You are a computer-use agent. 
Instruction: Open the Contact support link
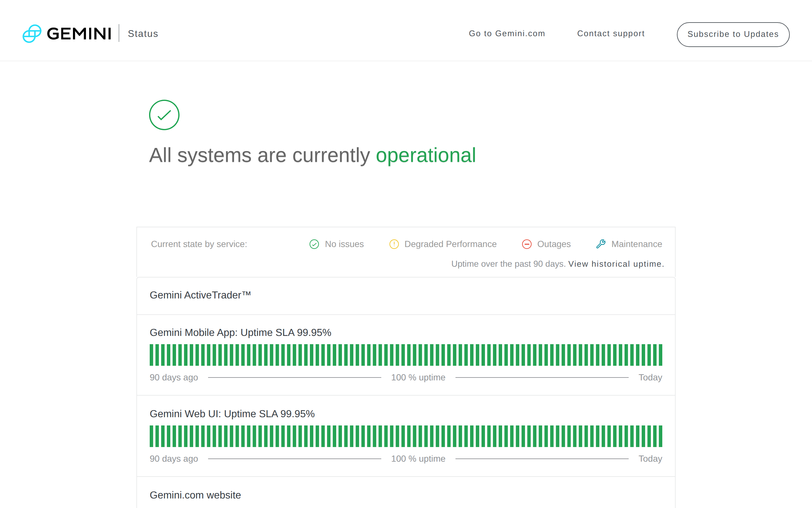(611, 34)
